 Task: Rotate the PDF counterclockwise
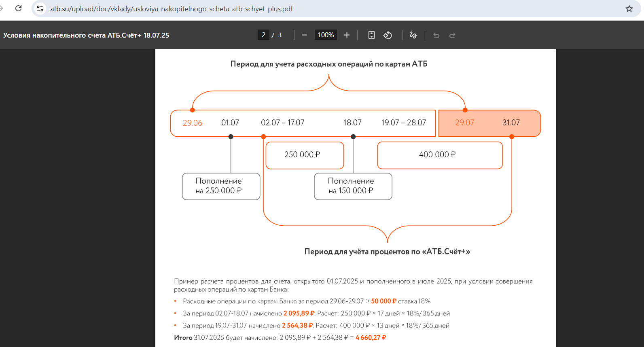(x=388, y=35)
